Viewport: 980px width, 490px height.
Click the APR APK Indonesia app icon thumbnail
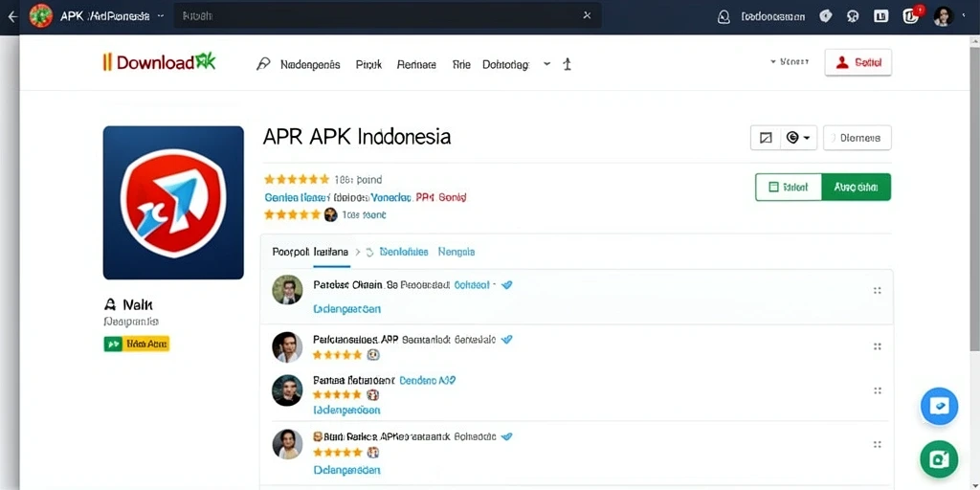coord(173,203)
